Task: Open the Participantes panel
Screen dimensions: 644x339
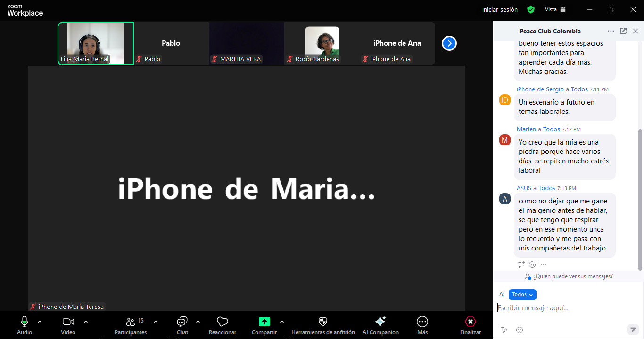Action: click(x=131, y=322)
